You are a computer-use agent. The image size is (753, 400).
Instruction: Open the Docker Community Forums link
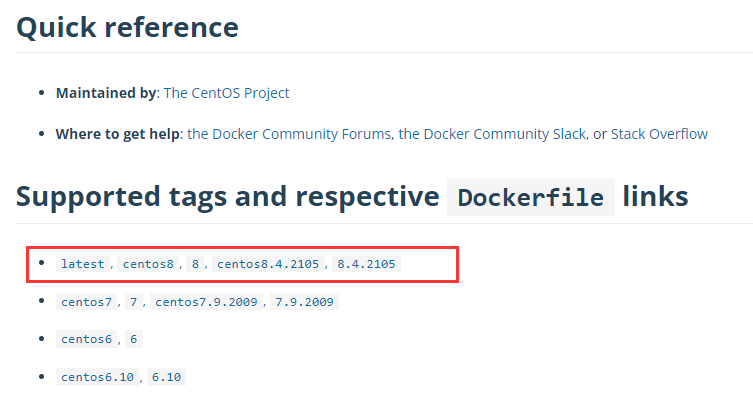289,134
